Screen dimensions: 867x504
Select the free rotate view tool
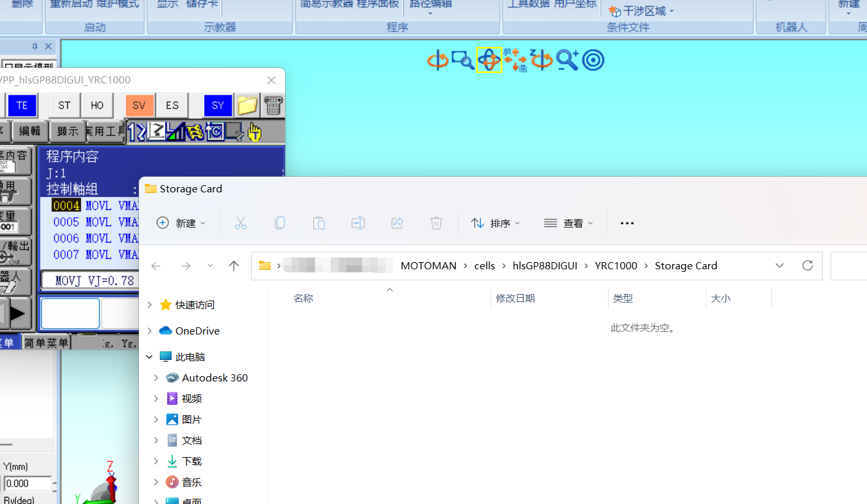489,60
